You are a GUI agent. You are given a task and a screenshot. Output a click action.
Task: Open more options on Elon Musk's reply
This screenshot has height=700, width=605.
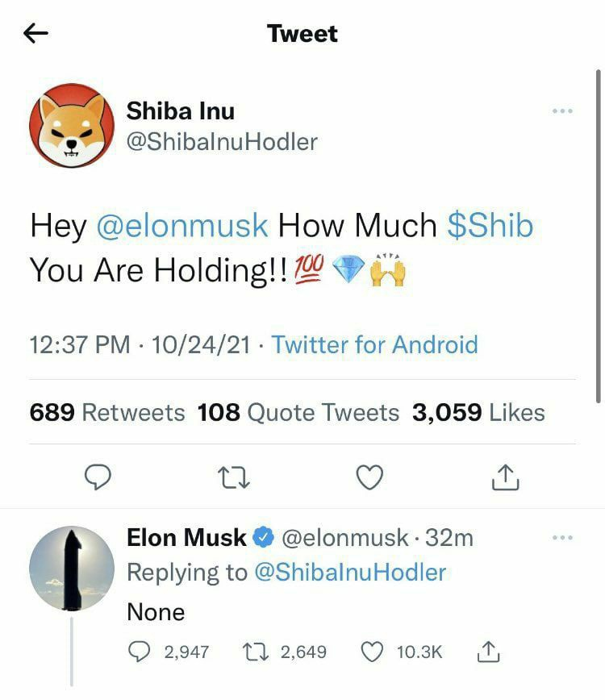(561, 538)
